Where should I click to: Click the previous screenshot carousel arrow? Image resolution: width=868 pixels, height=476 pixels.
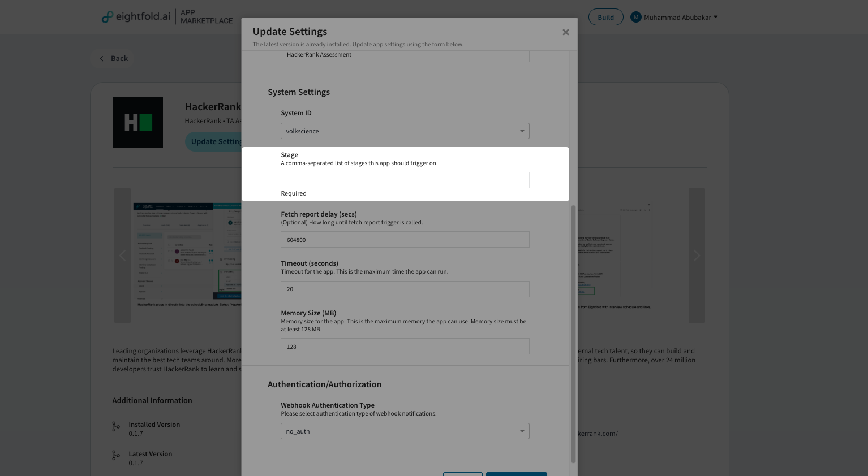point(122,256)
